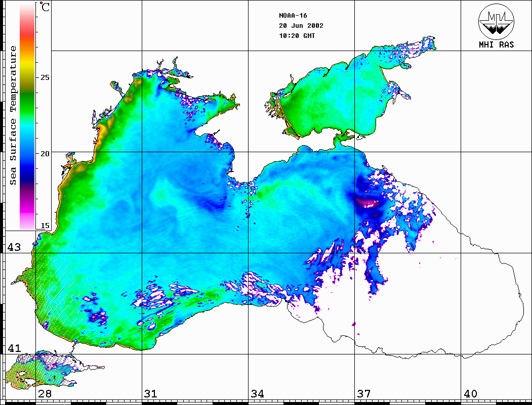
Task: Click the 15 tick label on temperature scale
Action: pyautogui.click(x=45, y=226)
